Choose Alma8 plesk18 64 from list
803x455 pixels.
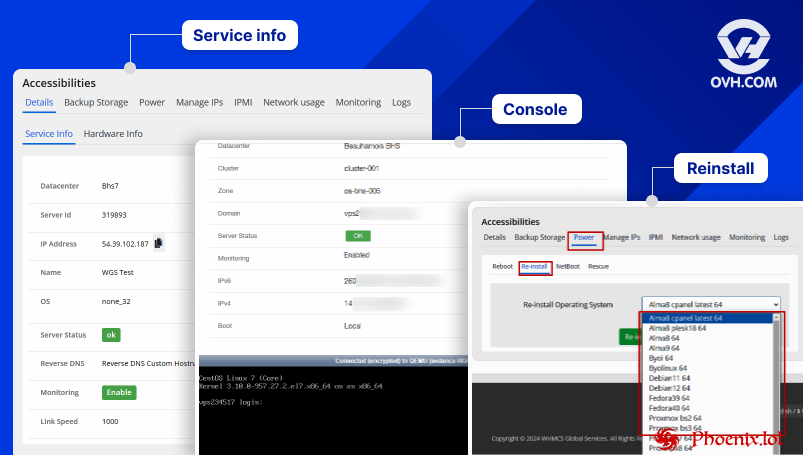[x=678, y=328]
